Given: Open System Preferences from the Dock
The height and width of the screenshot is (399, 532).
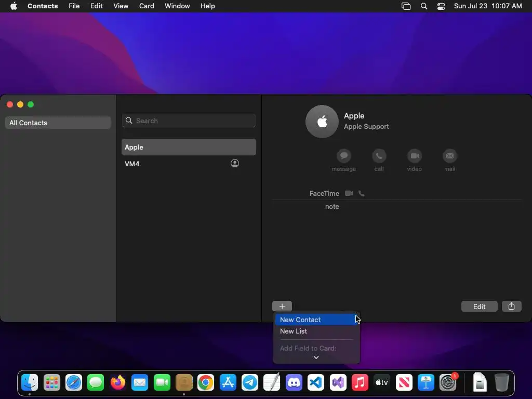Looking at the screenshot, I should [x=448, y=382].
